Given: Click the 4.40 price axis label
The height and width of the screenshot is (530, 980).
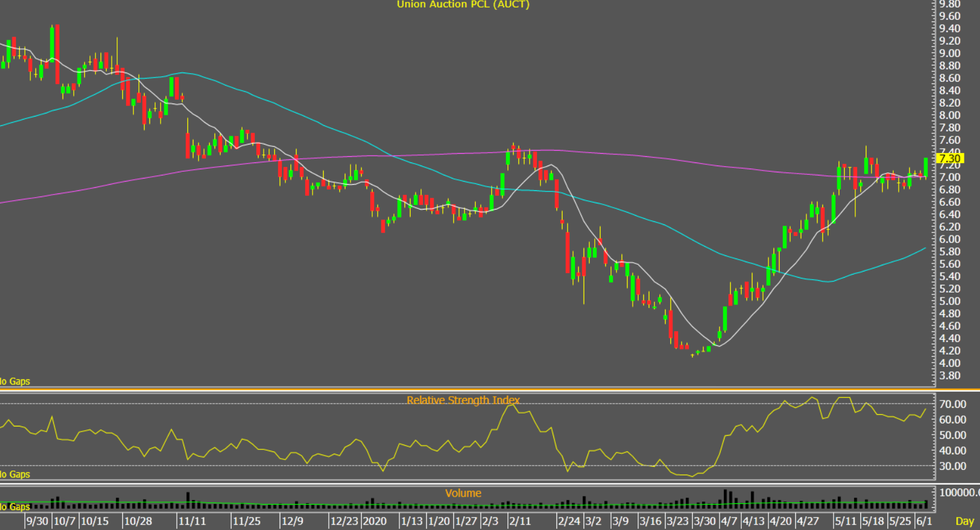Looking at the screenshot, I should point(950,338).
